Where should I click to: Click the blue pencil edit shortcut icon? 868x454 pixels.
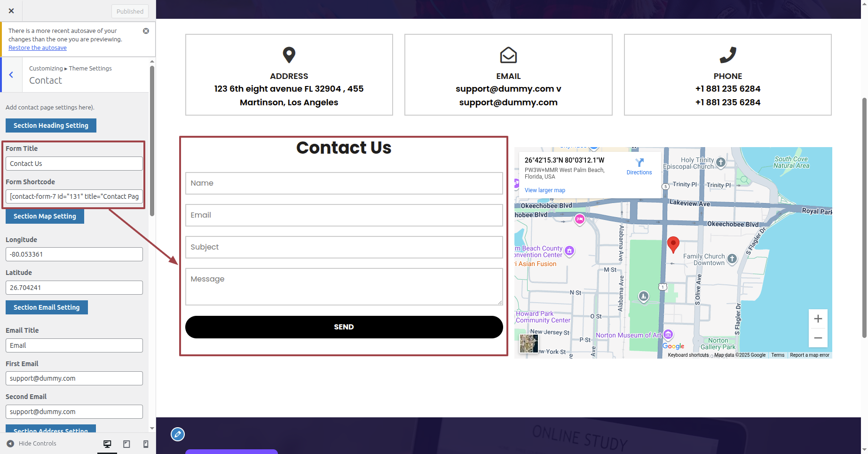[178, 434]
